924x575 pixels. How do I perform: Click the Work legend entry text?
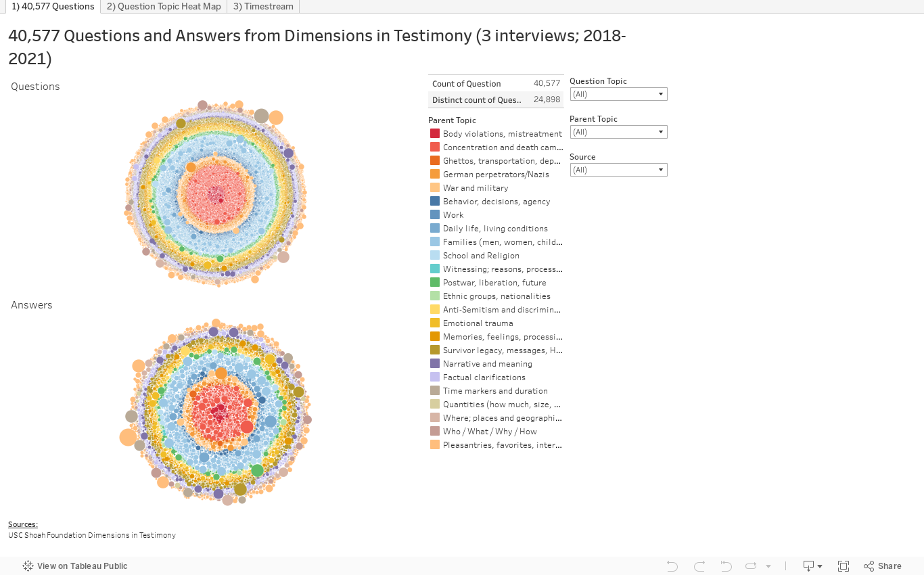coord(453,215)
